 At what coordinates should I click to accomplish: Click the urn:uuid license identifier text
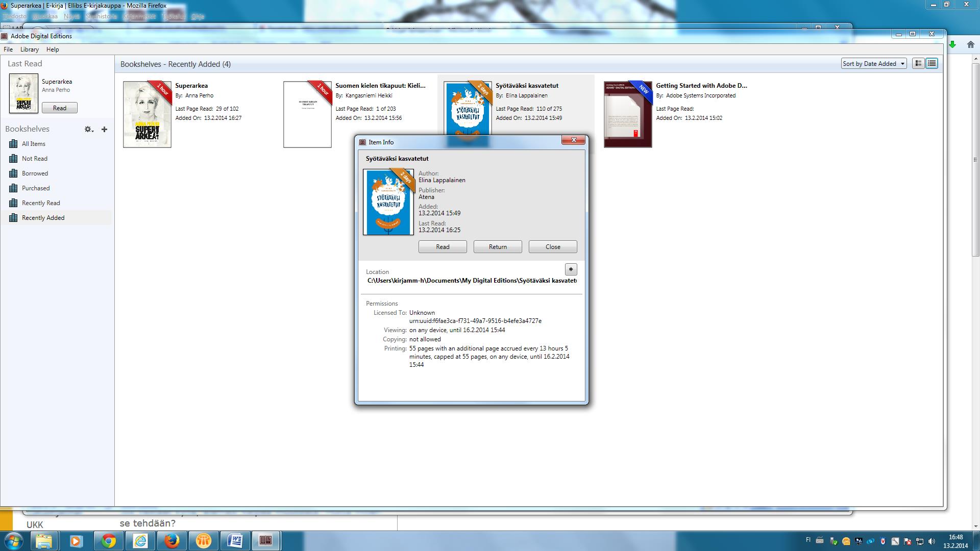(x=475, y=321)
